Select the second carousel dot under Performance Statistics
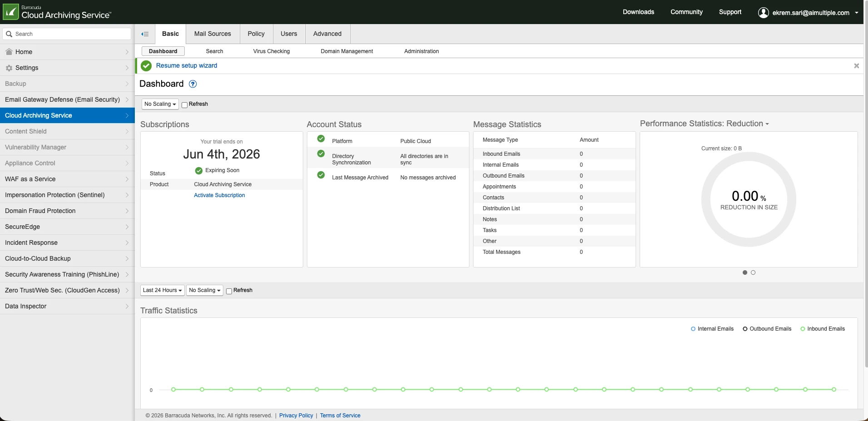Viewport: 868px width, 421px height. (753, 272)
